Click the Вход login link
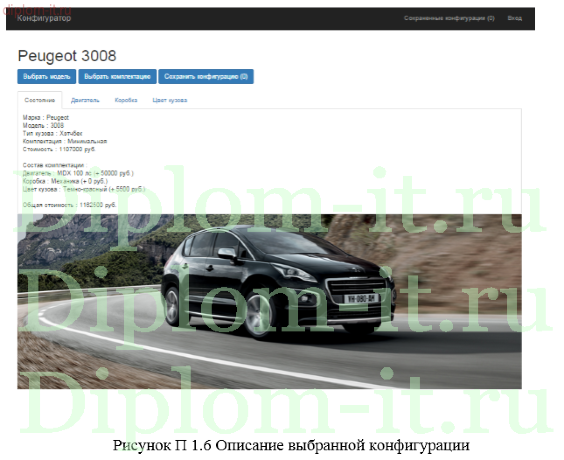The height and width of the screenshot is (460, 564). [514, 18]
